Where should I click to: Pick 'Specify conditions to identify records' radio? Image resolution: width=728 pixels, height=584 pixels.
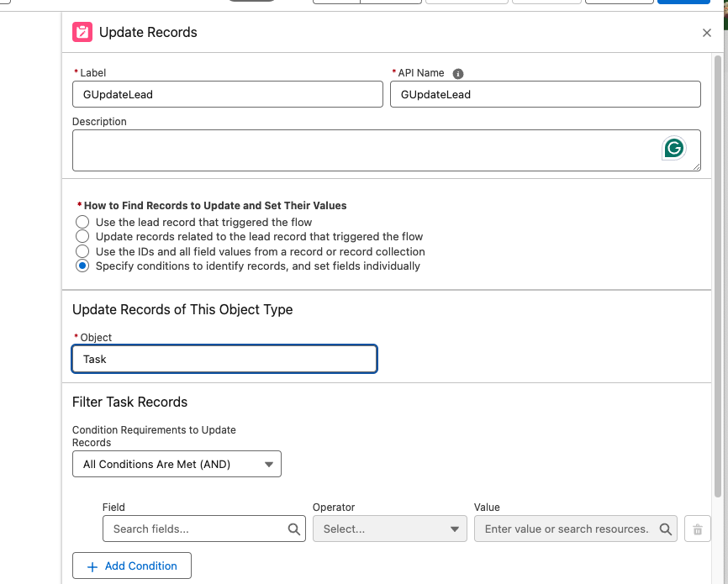82,266
